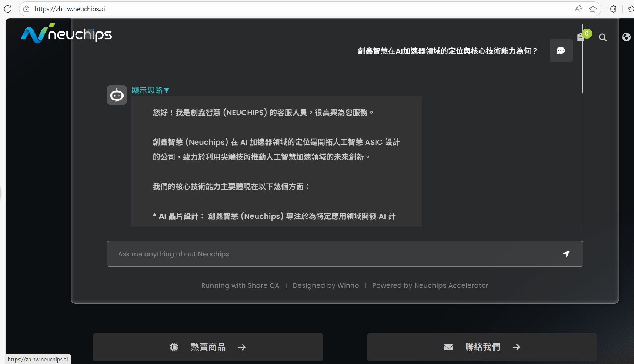This screenshot has height=364, width=634.
Task: Add page to favorites with star icon
Action: point(593,9)
